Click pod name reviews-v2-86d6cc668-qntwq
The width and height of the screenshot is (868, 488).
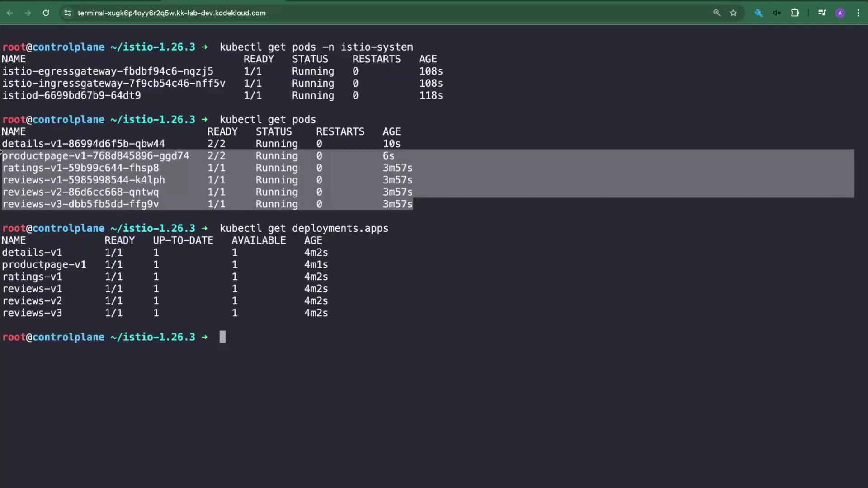(80, 192)
